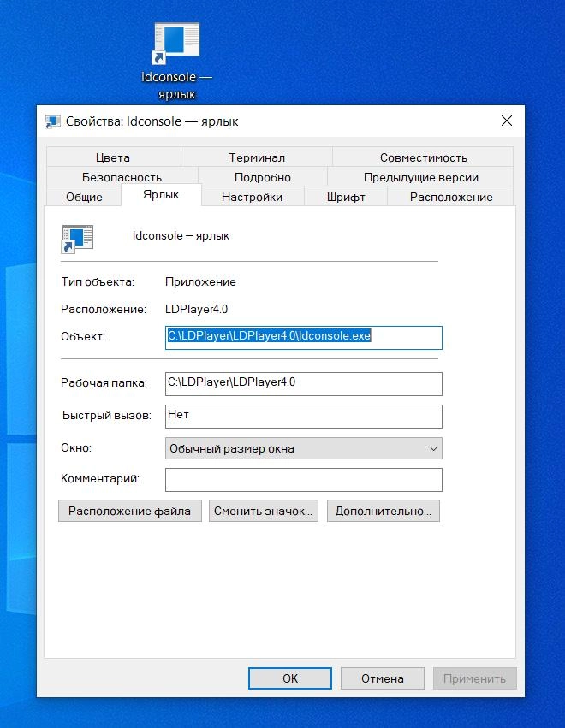Click the 'Быстрый вызов:' label
565x728 pixels.
click(x=107, y=416)
